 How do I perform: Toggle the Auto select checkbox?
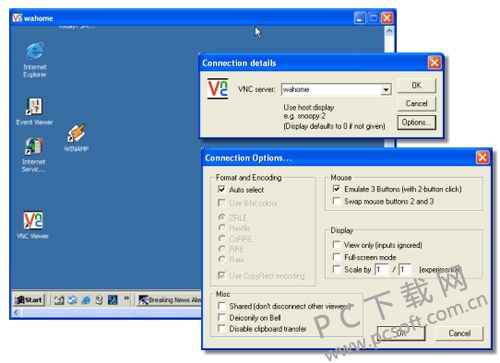[221, 189]
